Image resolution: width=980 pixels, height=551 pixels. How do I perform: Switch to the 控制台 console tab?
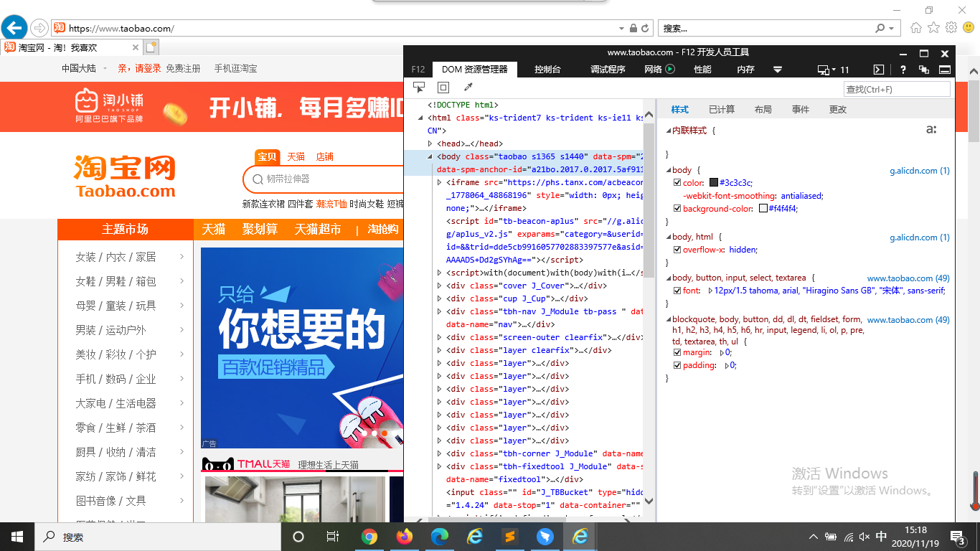pos(547,70)
